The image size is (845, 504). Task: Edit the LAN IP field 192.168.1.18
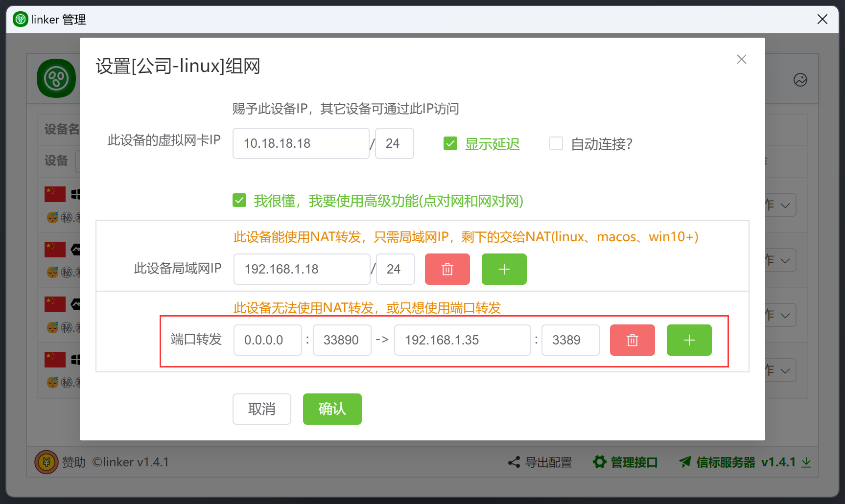pos(302,269)
